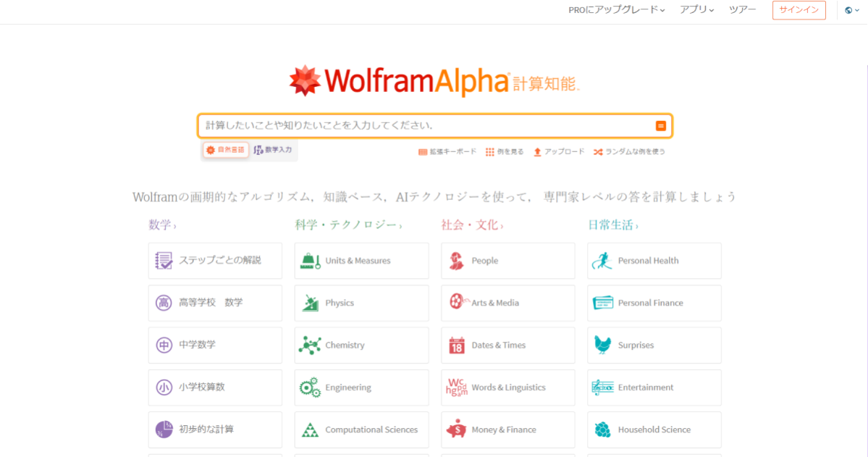Open Personal Finance card icon
868x457 pixels.
coord(603,303)
